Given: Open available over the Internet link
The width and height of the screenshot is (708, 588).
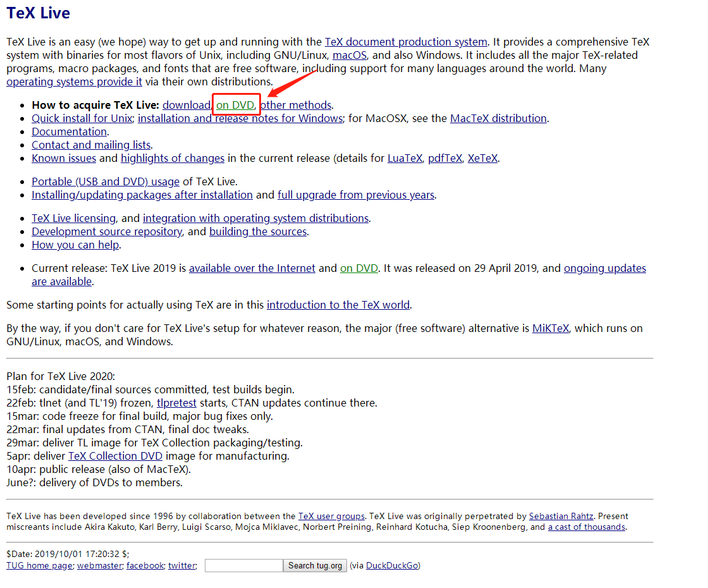Looking at the screenshot, I should pos(252,268).
